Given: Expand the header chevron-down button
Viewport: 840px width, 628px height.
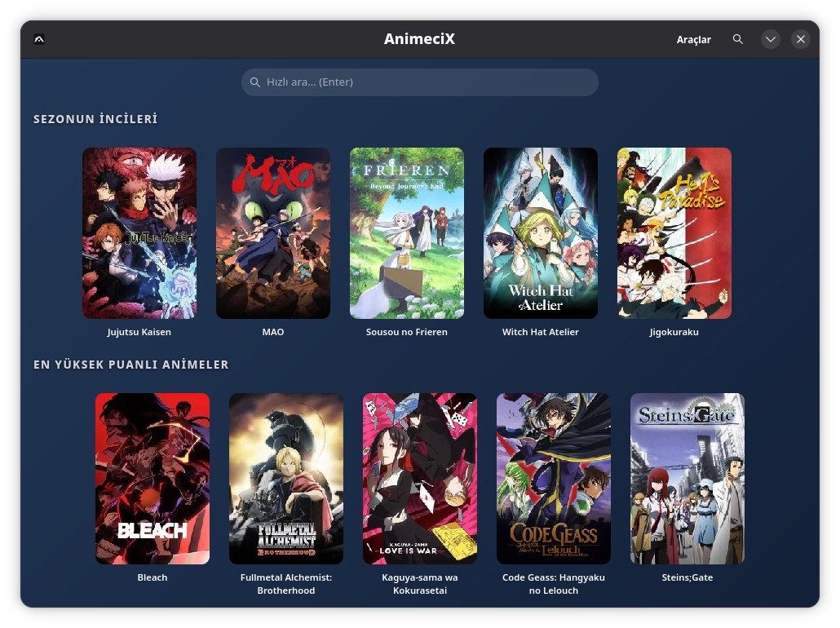Looking at the screenshot, I should click(771, 39).
